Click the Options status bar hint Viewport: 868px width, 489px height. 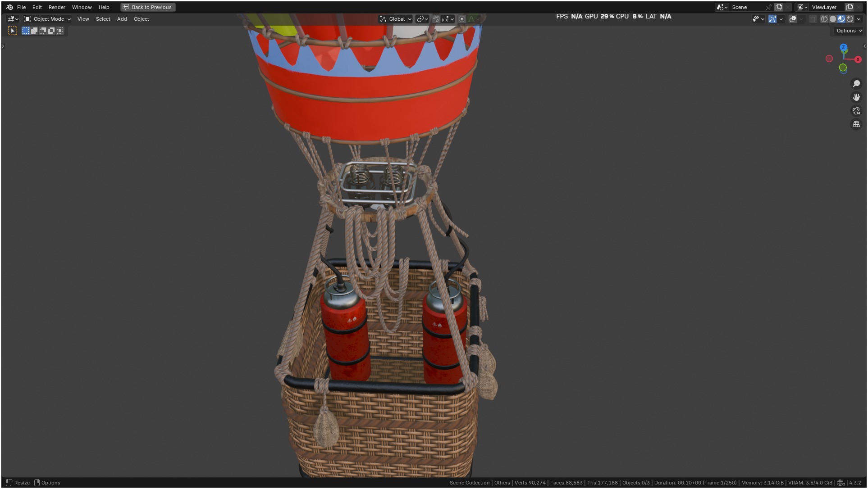point(47,483)
